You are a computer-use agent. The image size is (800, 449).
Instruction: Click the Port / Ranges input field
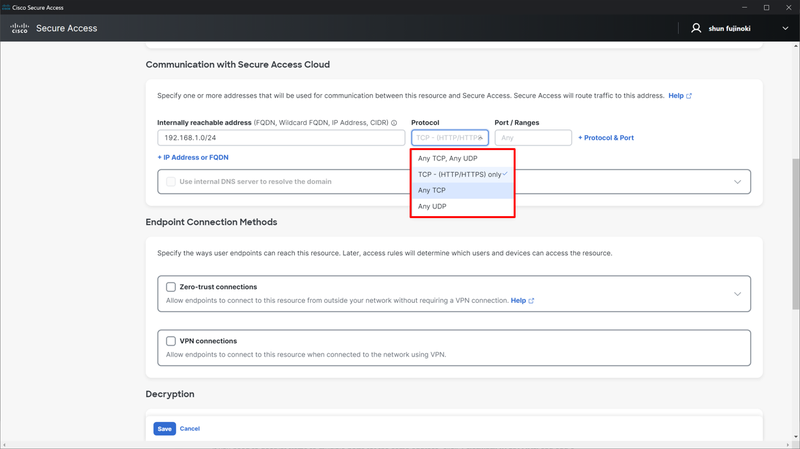[x=533, y=138]
